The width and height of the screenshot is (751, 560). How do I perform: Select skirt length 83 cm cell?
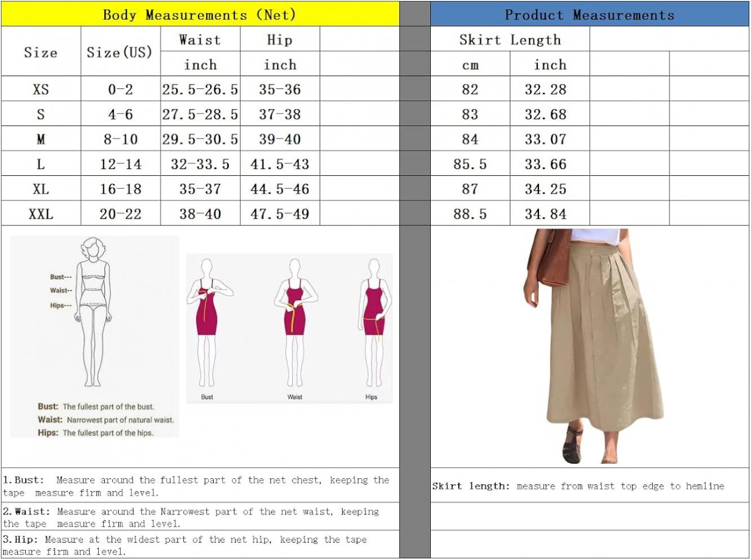click(470, 114)
